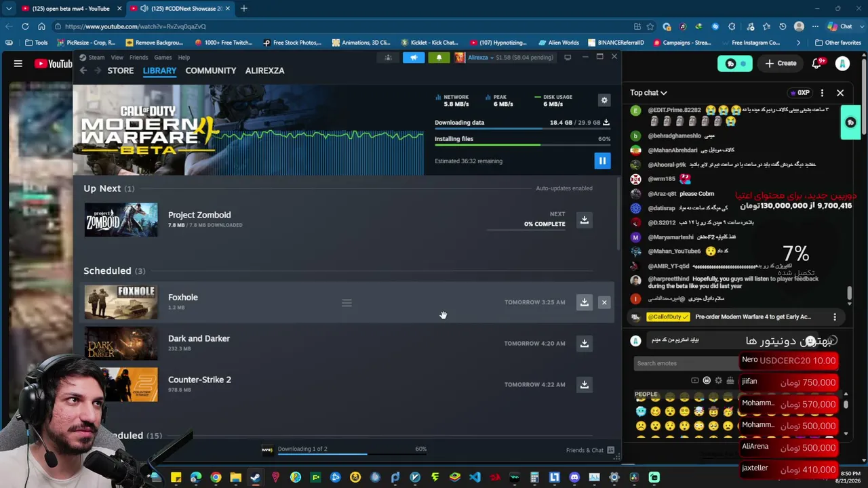This screenshot has height=488, width=868.
Task: Open the Dark and Darker thumbnail
Action: tap(121, 343)
